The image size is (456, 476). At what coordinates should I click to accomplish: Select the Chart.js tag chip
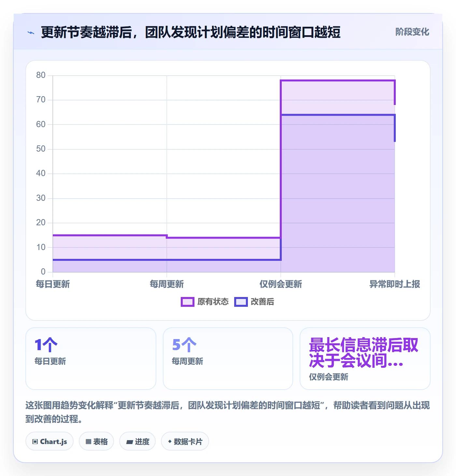tap(50, 441)
